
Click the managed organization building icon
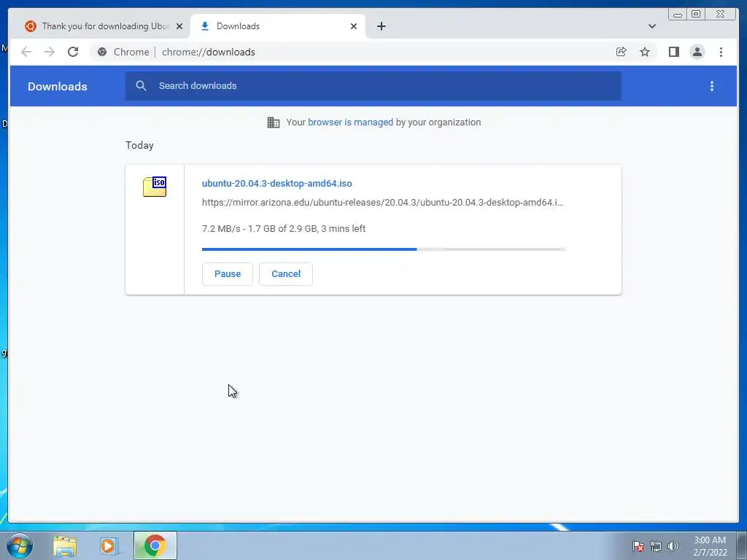(x=274, y=122)
